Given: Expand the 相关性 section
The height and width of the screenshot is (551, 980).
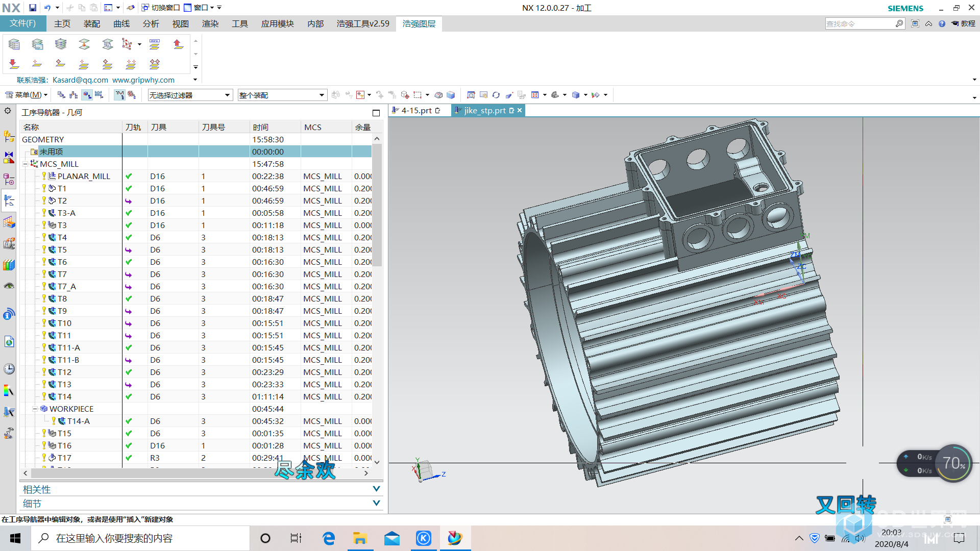Looking at the screenshot, I should [x=376, y=489].
